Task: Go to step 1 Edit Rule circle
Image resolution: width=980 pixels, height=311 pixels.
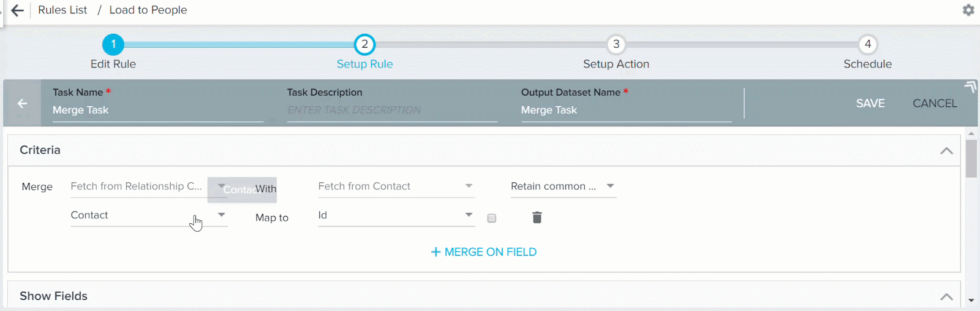Action: pyautogui.click(x=113, y=44)
